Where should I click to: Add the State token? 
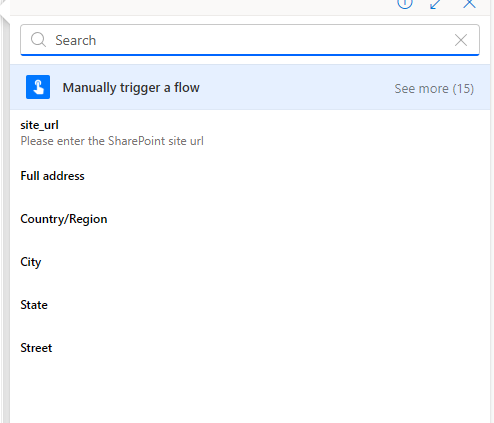pyautogui.click(x=34, y=305)
